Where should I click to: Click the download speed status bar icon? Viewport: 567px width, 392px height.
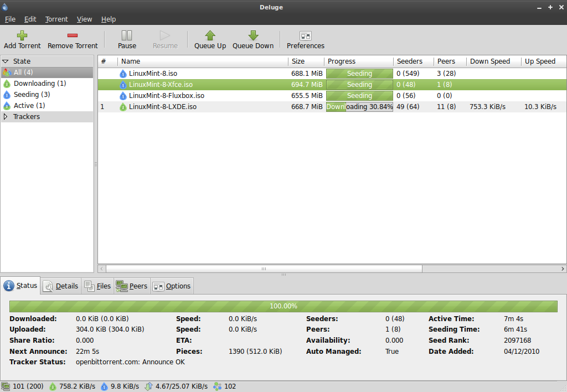tap(53, 386)
